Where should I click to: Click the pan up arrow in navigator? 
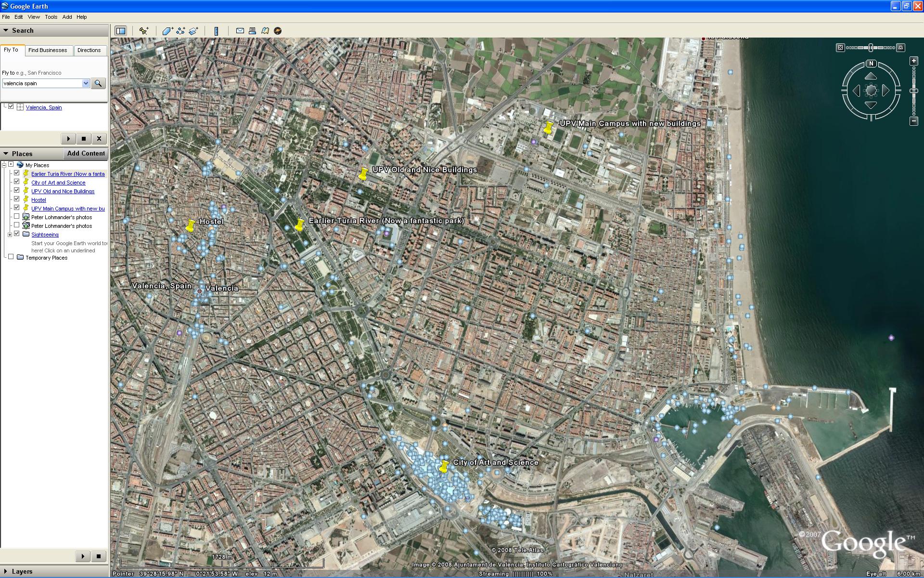[x=871, y=76]
